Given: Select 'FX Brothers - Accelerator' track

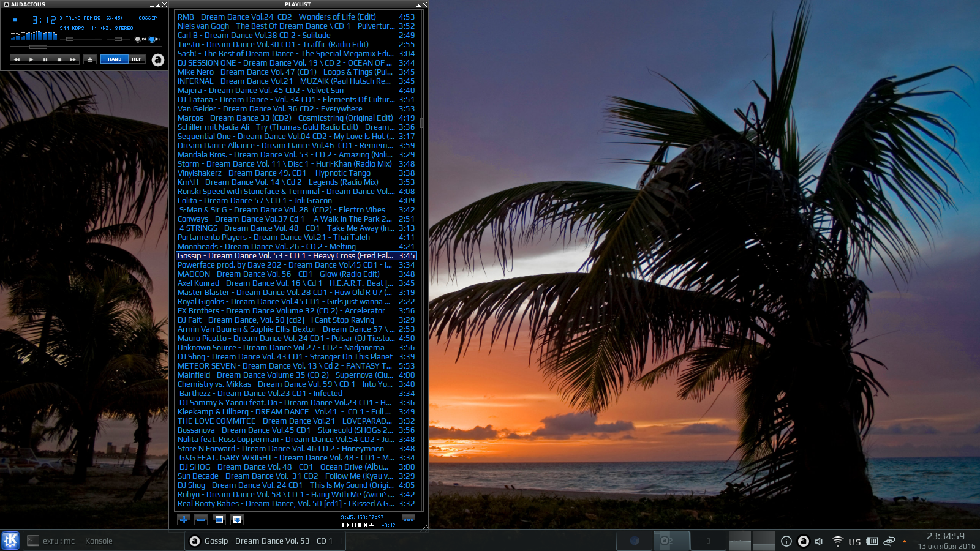Looking at the screenshot, I should click(296, 310).
